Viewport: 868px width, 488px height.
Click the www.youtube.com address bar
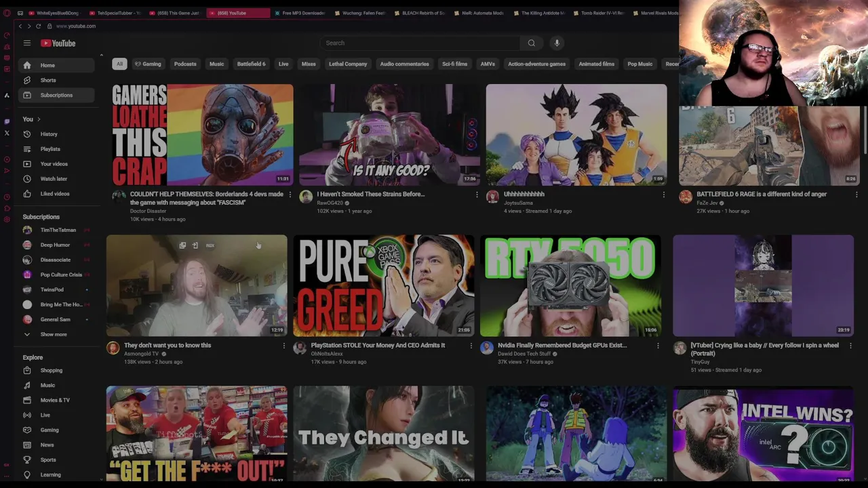(x=76, y=26)
